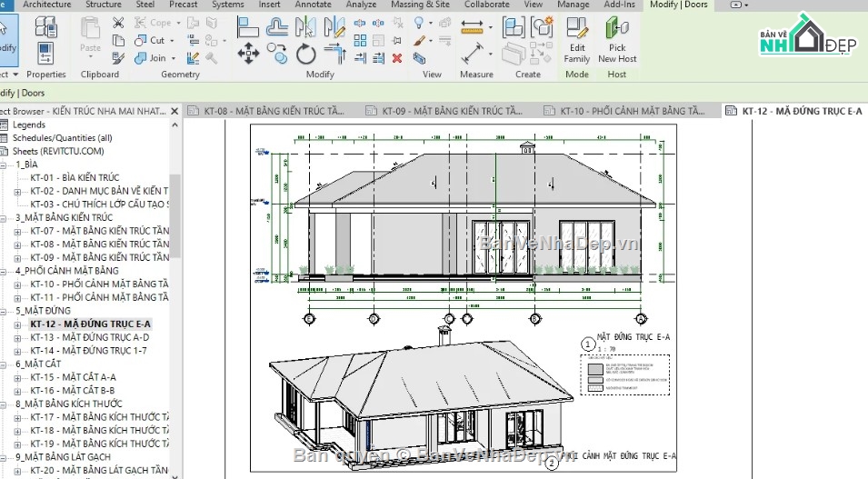
Task: Select the Join geometry tool
Action: (151, 57)
